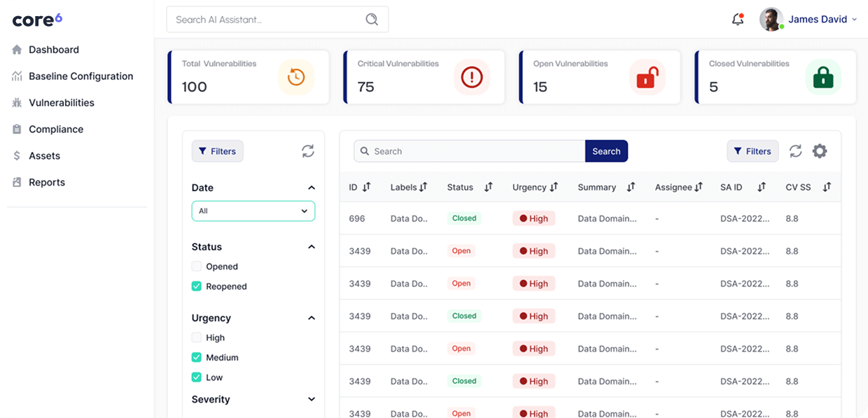
Task: Open the Date dropdown showing All
Action: [x=253, y=211]
